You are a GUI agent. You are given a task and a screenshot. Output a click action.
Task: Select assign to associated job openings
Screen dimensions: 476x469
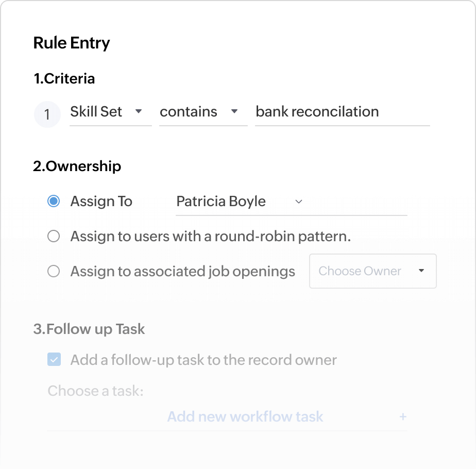[54, 271]
